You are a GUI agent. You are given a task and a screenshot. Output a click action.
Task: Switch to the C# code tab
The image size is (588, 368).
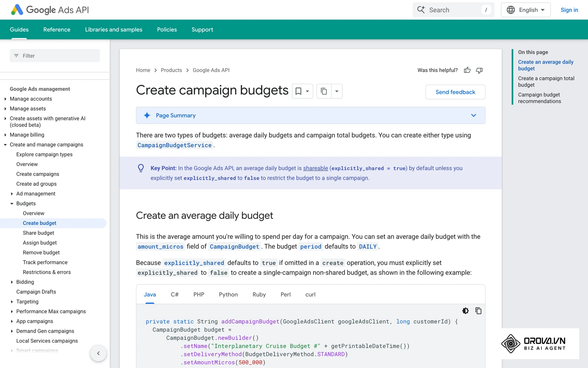(175, 294)
